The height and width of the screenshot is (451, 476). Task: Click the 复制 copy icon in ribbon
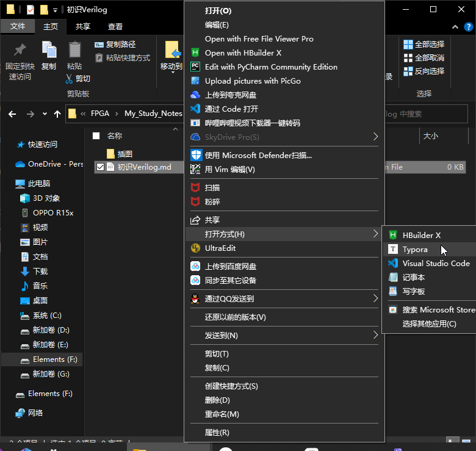(49, 49)
